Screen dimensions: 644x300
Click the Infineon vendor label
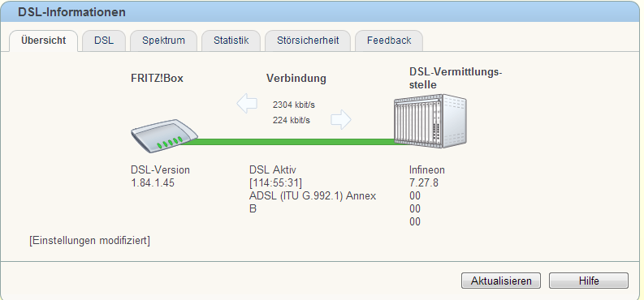tap(426, 169)
